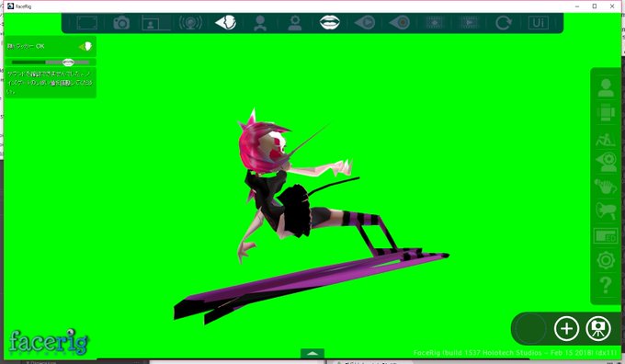
Task: Click avatar person-with-arms icon in top toolbar
Action: tap(260, 23)
